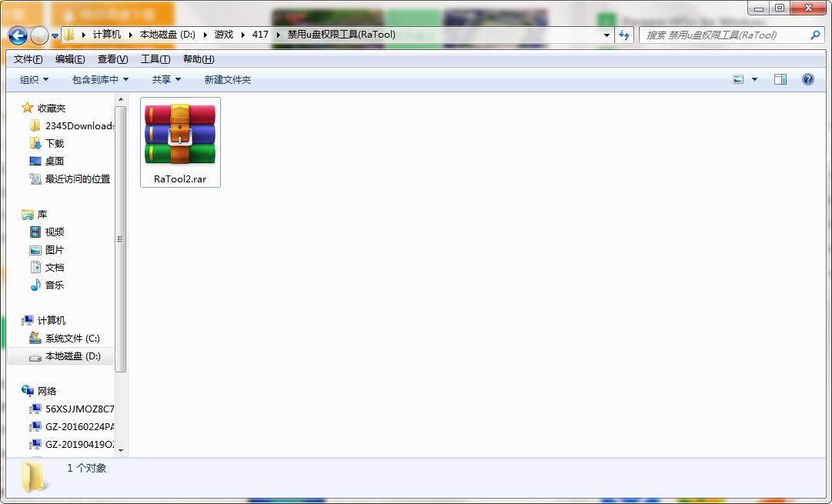Click the Forward navigation arrow button
The image size is (832, 504).
tap(39, 35)
